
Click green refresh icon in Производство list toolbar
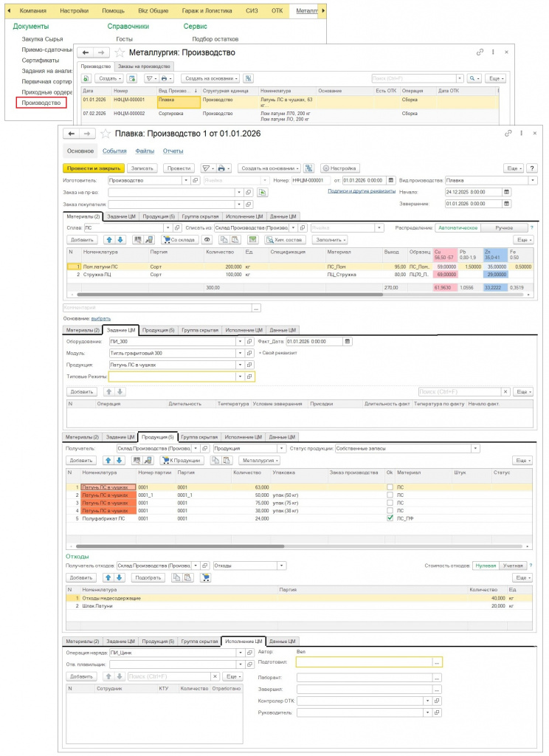86,78
